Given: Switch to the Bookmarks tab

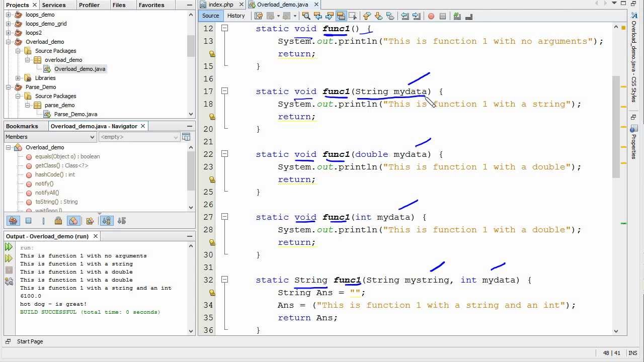Looking at the screenshot, I should pos(22,126).
